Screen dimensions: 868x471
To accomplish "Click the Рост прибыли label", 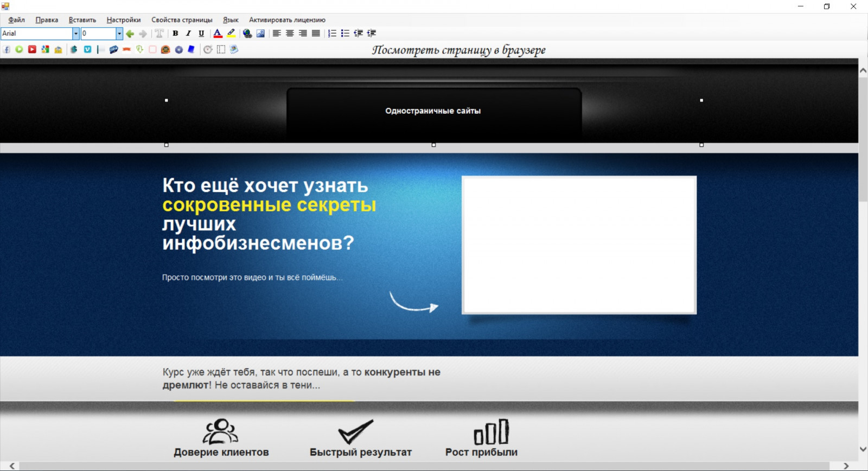I will [481, 452].
